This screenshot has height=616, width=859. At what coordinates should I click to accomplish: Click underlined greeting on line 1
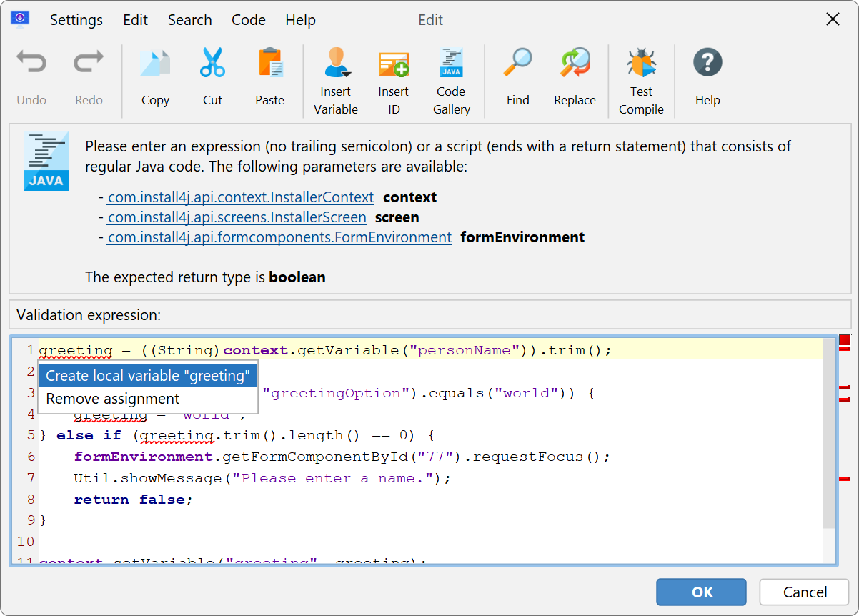coord(76,351)
